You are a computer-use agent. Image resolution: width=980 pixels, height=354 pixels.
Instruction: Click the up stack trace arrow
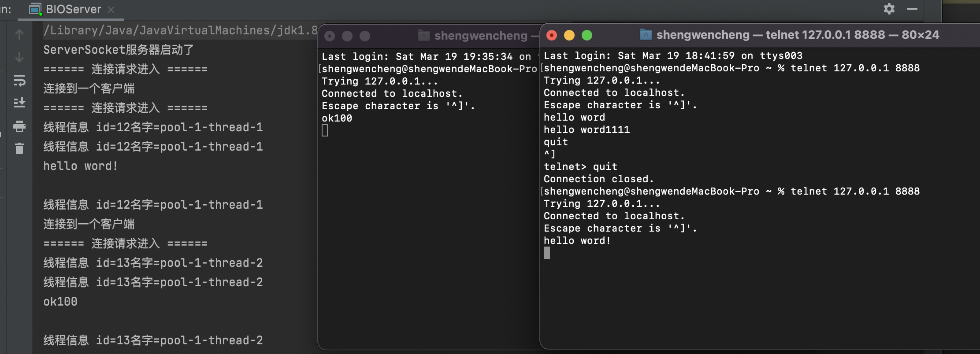point(19,34)
